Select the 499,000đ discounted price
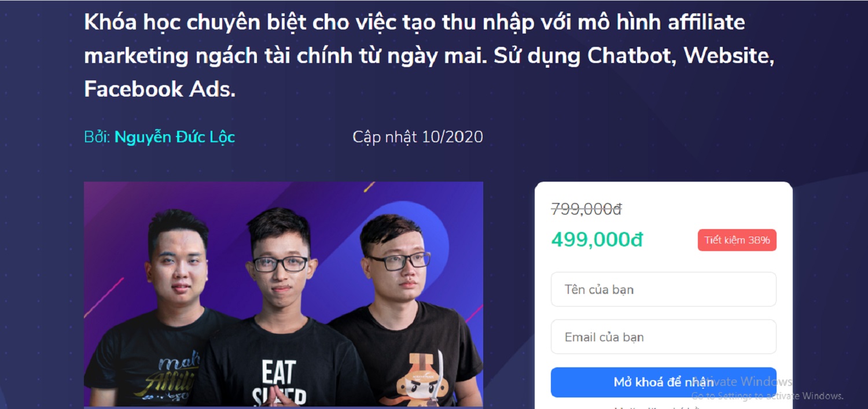Screen dimensions: 868x409 tap(597, 239)
